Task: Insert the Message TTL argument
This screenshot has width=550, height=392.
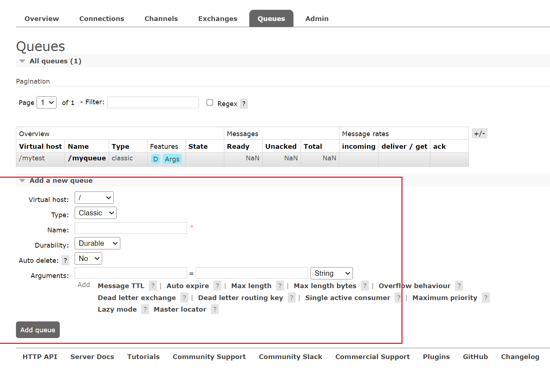Action: (121, 286)
